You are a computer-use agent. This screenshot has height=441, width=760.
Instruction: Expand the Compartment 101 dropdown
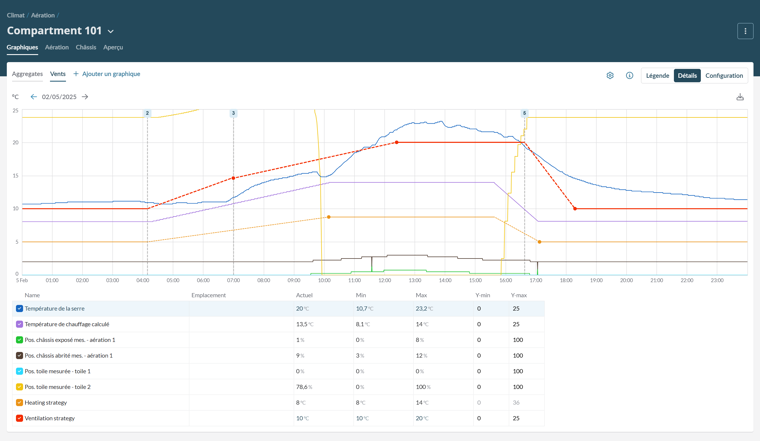[110, 32]
